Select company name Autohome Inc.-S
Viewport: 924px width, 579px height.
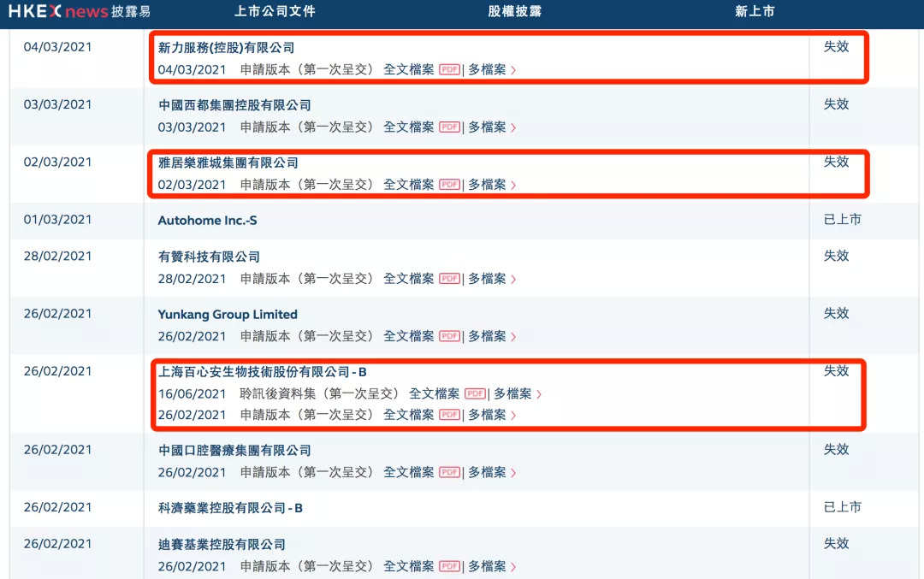coord(207,221)
